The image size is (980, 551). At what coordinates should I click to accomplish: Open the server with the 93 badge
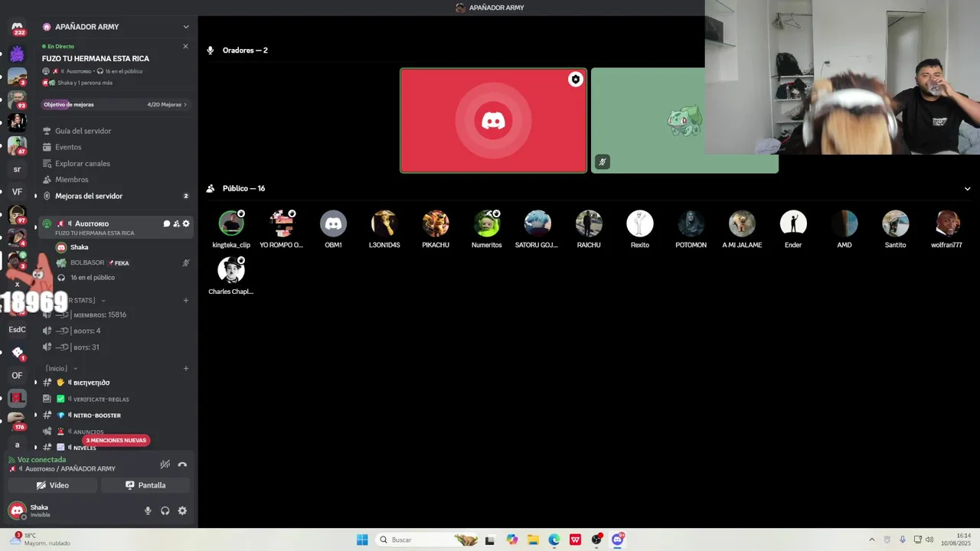pyautogui.click(x=17, y=99)
